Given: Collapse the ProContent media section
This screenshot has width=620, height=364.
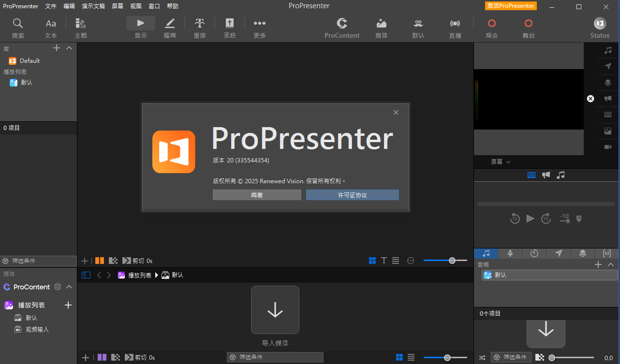Looking at the screenshot, I should tap(69, 287).
